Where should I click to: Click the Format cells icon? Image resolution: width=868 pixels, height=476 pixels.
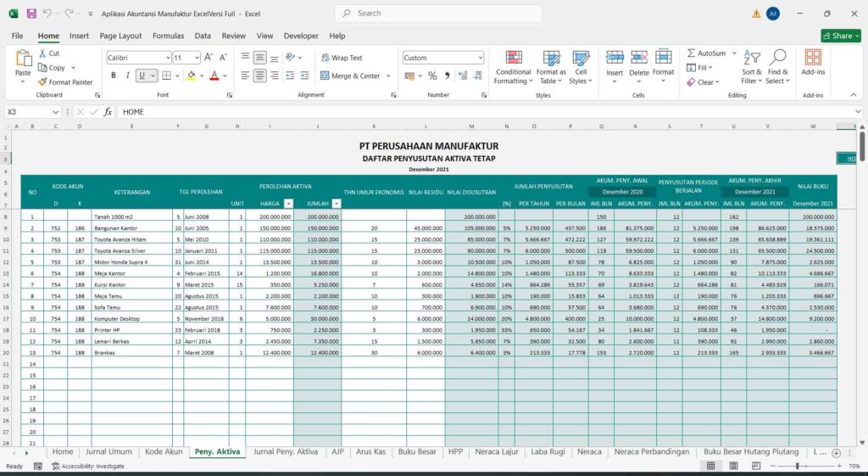[x=663, y=58]
